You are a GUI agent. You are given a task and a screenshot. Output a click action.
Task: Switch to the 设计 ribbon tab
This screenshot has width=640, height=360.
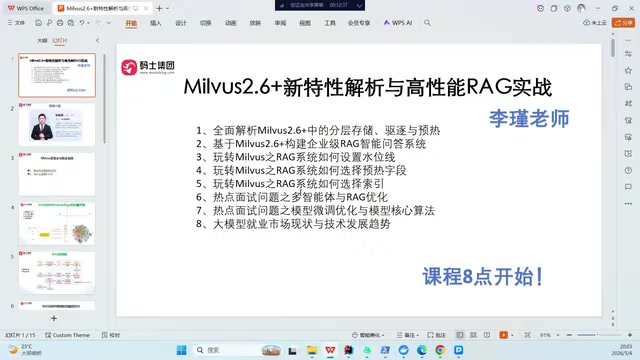coord(181,23)
